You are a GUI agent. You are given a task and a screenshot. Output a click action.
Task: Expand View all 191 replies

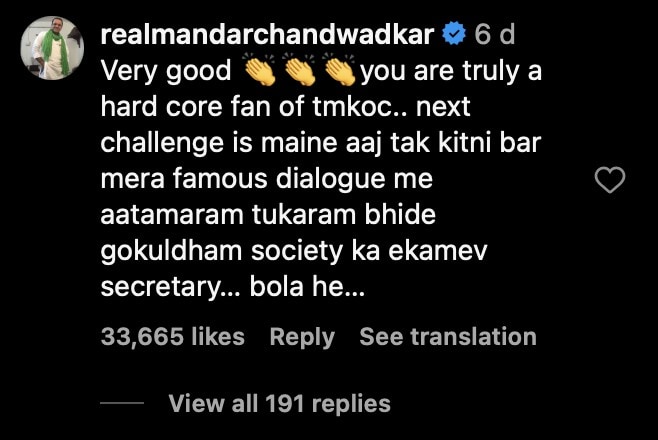279,404
